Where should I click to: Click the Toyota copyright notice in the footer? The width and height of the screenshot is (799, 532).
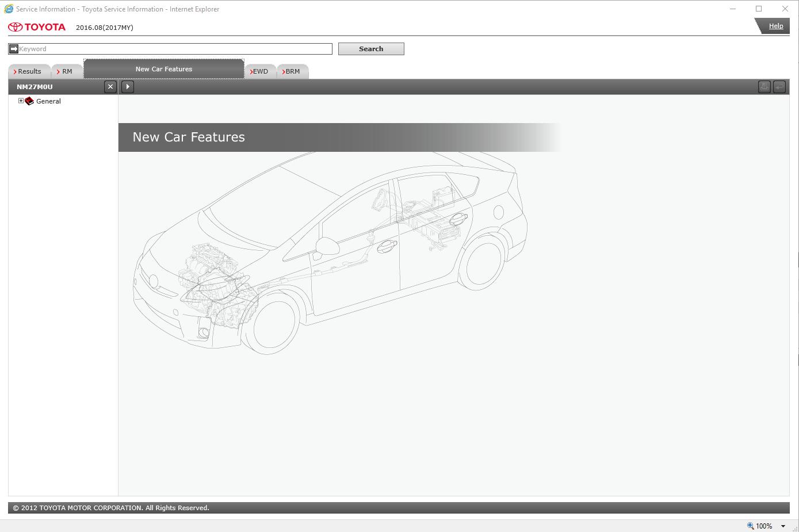coord(111,508)
